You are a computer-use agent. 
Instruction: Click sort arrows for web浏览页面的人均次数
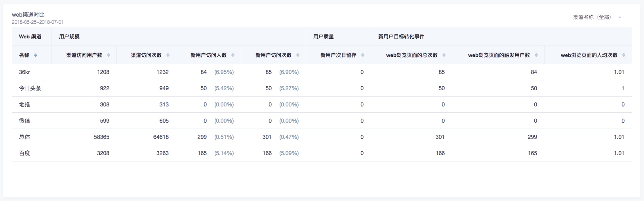point(624,55)
